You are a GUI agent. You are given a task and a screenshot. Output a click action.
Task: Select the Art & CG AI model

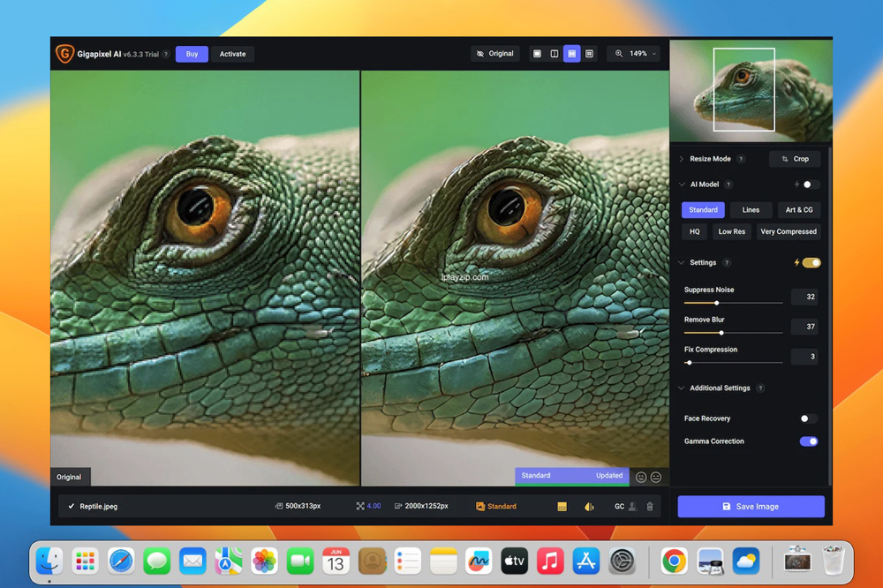pyautogui.click(x=799, y=209)
